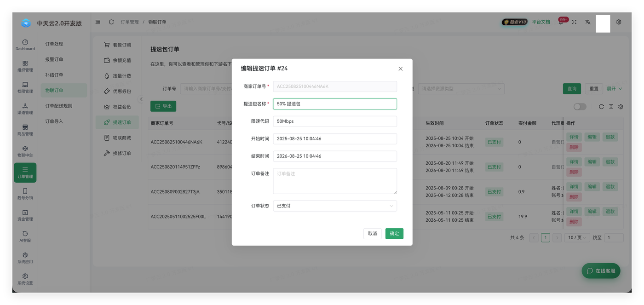Open the language translation icon
This screenshot has width=644, height=305.
pyautogui.click(x=588, y=22)
